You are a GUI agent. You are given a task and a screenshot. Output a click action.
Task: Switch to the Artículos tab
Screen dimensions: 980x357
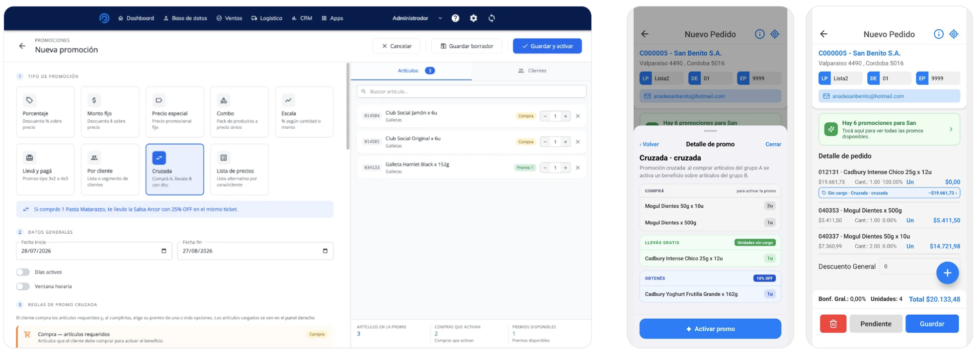[411, 71]
